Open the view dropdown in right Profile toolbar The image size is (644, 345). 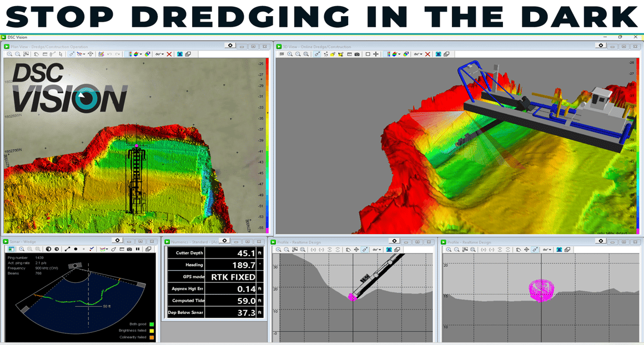tap(547, 250)
